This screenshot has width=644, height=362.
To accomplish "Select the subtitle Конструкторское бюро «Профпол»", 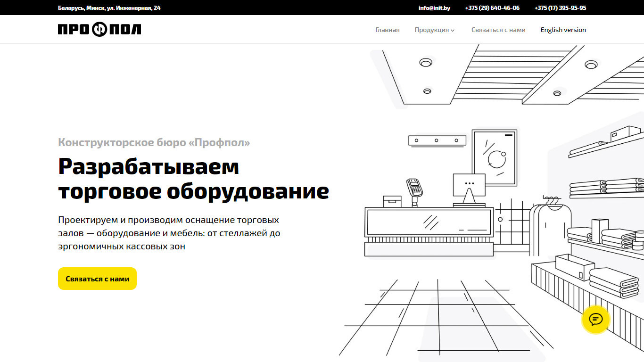I will click(x=154, y=142).
